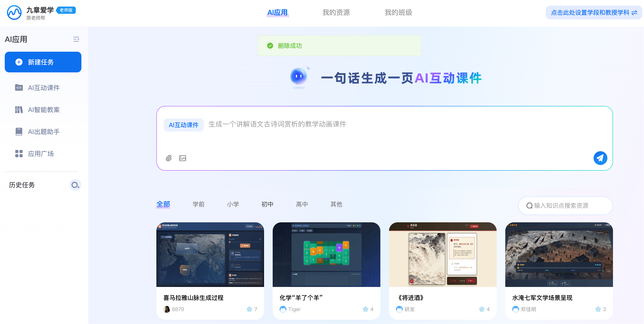Image resolution: width=644 pixels, height=324 pixels.
Task: Click the send prompt icon
Action: tap(600, 158)
